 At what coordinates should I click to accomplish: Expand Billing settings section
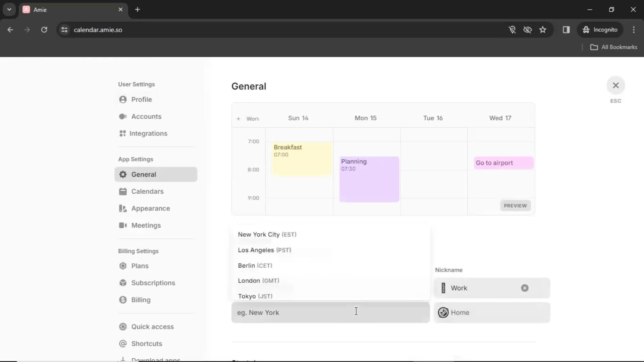139,251
